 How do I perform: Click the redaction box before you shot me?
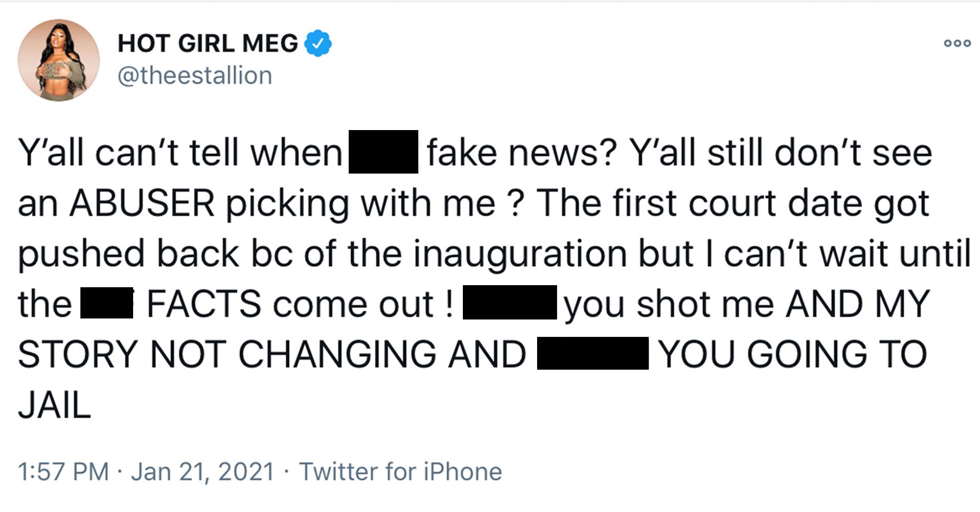coord(509,303)
